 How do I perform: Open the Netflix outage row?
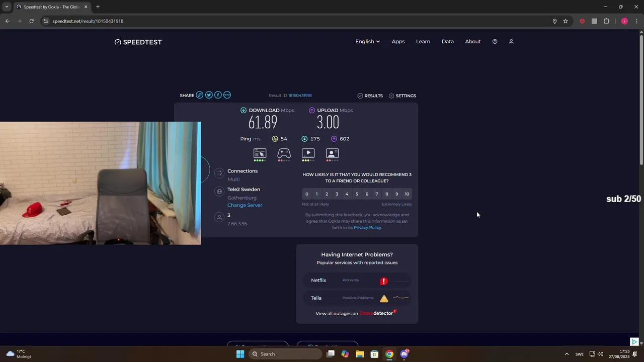tap(357, 281)
